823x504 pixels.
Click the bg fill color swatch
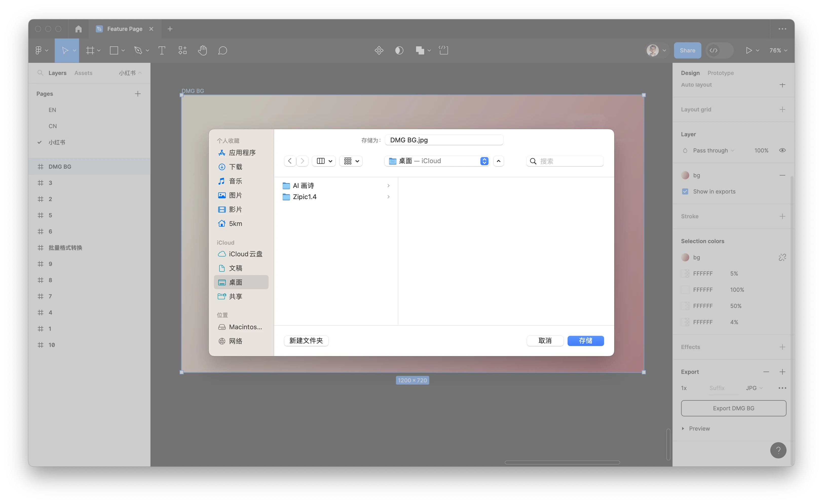(x=685, y=175)
